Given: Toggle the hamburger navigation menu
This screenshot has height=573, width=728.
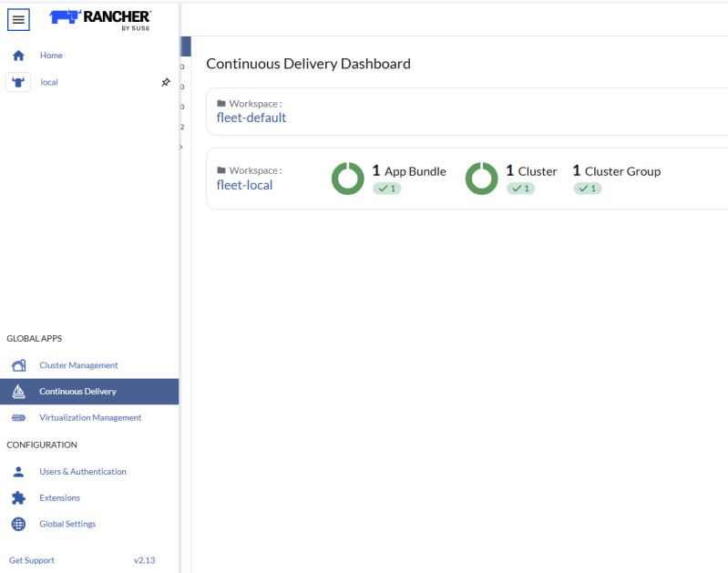Looking at the screenshot, I should pos(18,19).
